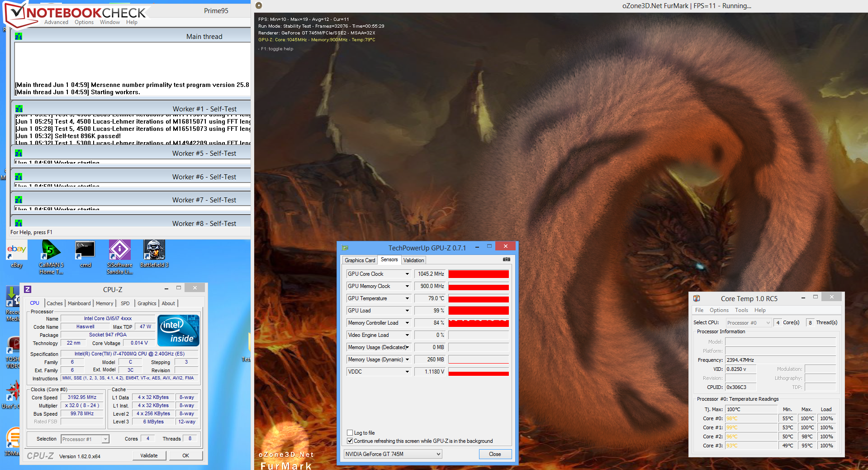The image size is (868, 470).
Task: Open the Processor #1 selection dropdown in CPU-Z
Action: click(85, 439)
